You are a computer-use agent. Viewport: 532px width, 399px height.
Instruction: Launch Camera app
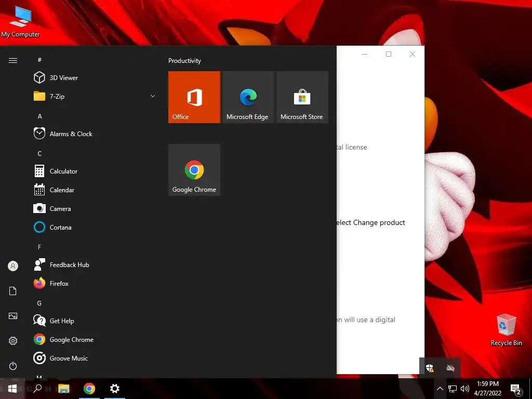click(95, 209)
